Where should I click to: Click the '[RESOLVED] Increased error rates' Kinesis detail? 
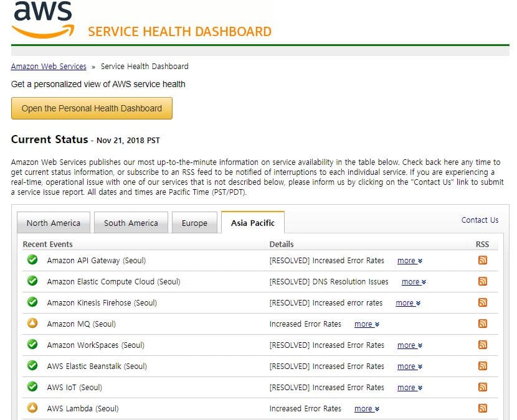pyautogui.click(x=326, y=303)
